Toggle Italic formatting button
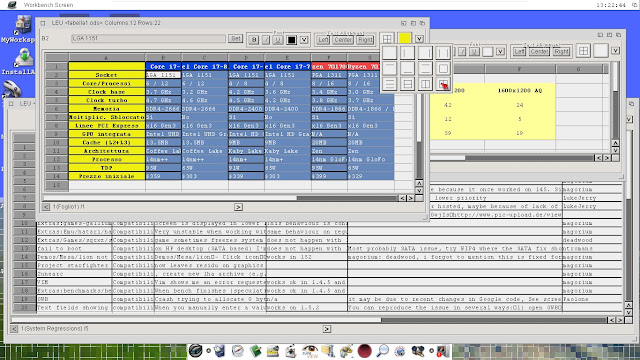 coord(266,40)
